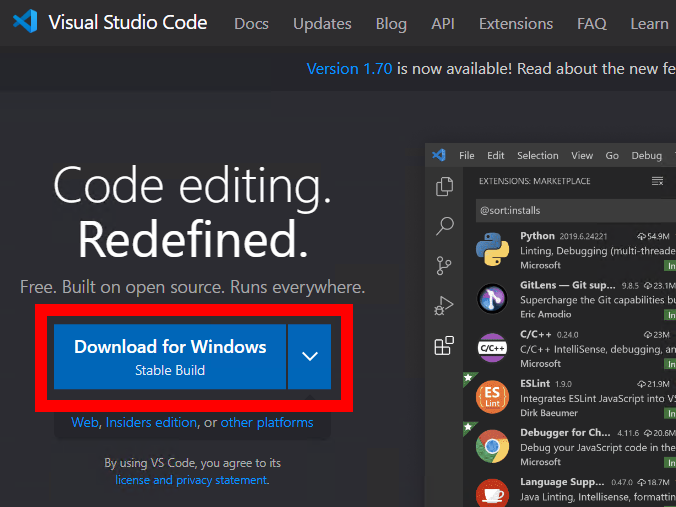Image resolution: width=676 pixels, height=507 pixels.
Task: Click the Dirk Baeumer publisher name
Action: 549,413
